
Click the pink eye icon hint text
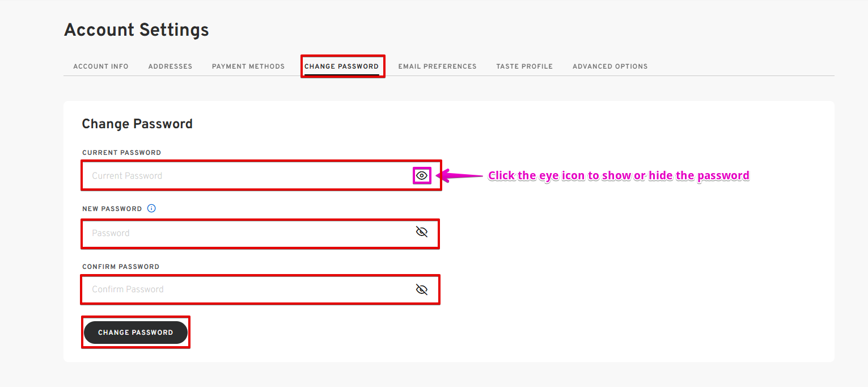(619, 176)
